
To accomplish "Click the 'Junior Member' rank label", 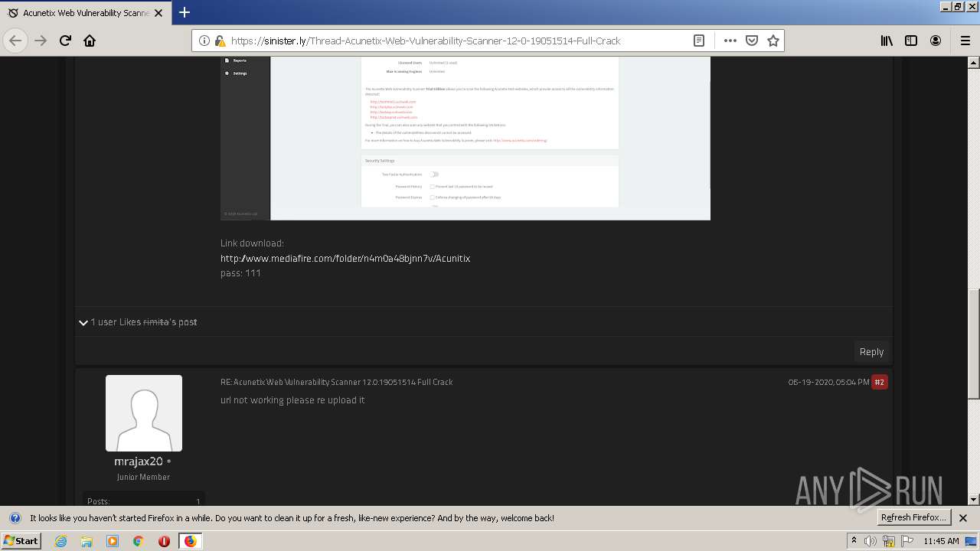I will 143,477.
